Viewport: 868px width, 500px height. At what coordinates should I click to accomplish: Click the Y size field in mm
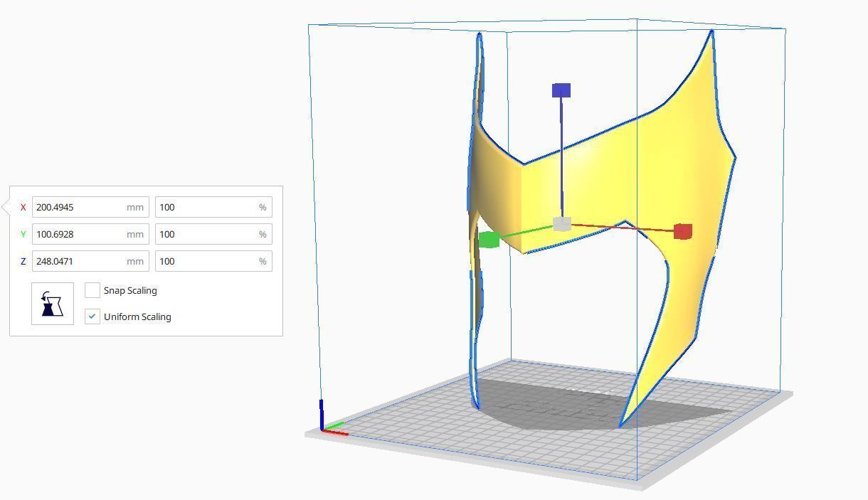[x=90, y=234]
